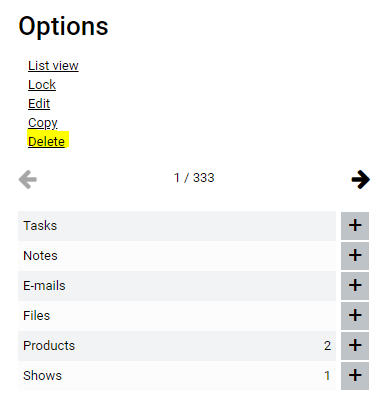The width and height of the screenshot is (384, 408).
Task: Open the Products row showing 2
Action: coord(177,346)
